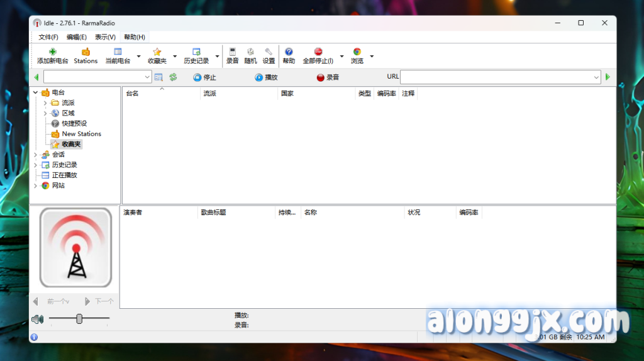Click the 帮助 help icon in the toolbar
This screenshot has width=644, height=361.
pyautogui.click(x=289, y=52)
